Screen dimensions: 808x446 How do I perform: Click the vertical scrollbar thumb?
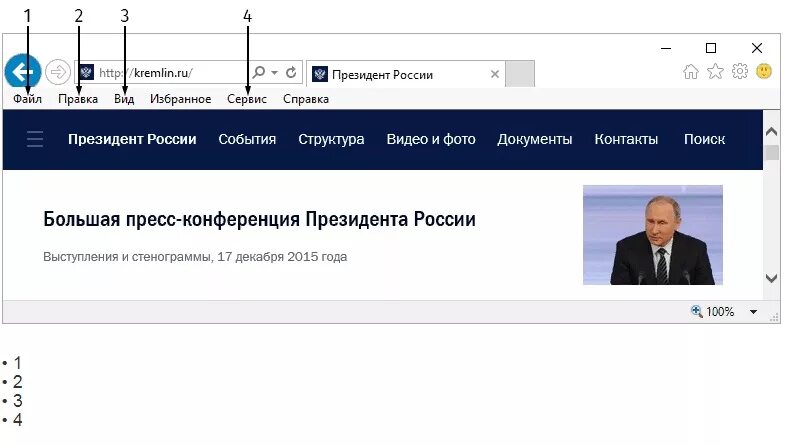coord(771,152)
